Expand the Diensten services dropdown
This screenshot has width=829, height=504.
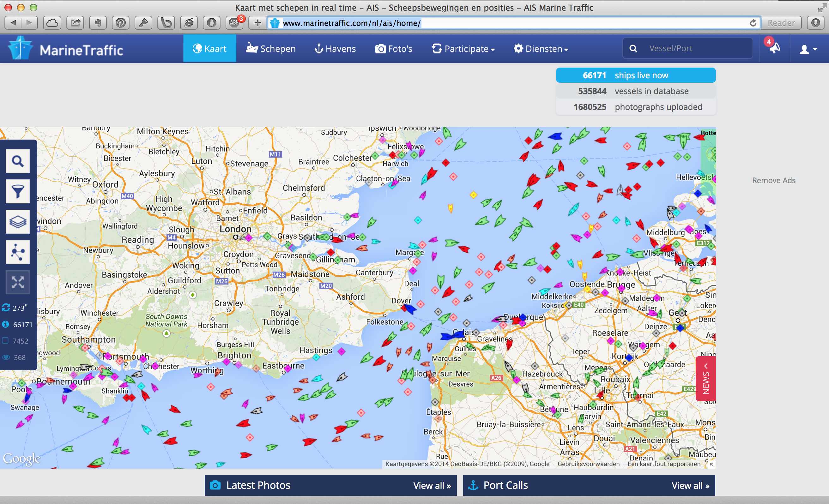[x=543, y=49]
